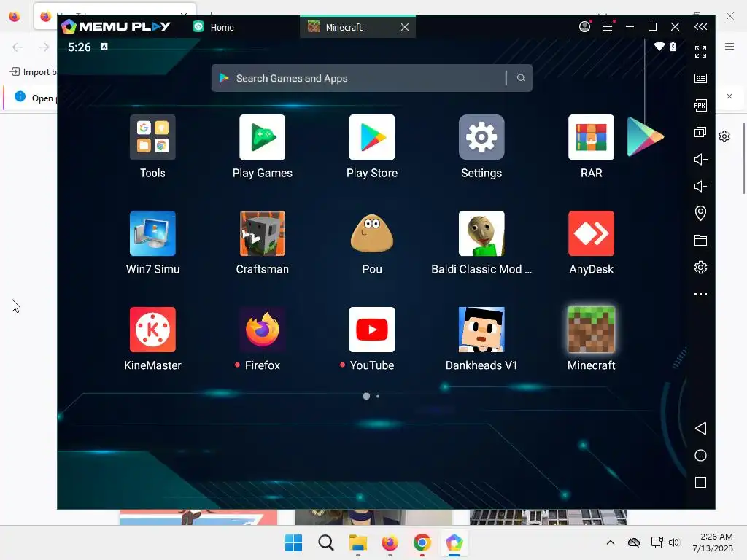
Task: Click the floating Play Store arrow icon
Action: [645, 136]
